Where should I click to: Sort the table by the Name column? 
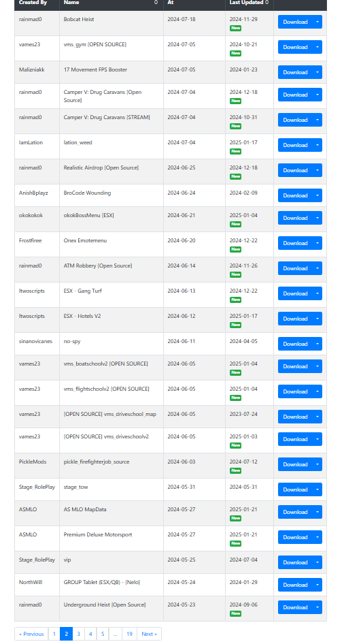tap(111, 3)
